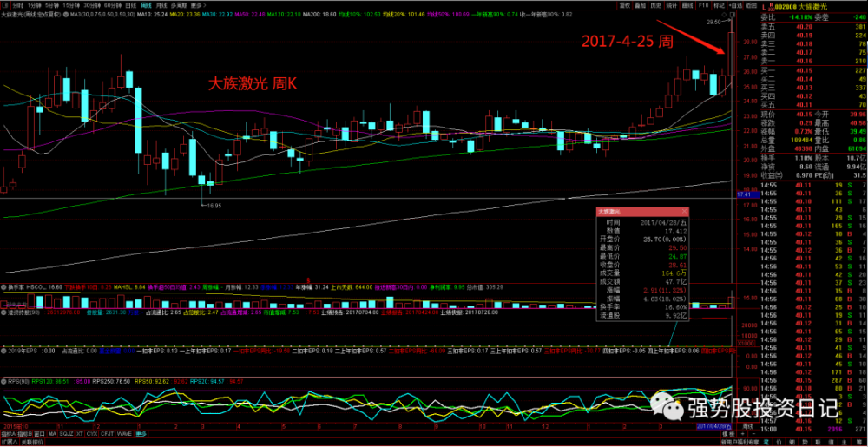The image size is (868, 447).
Task: Click the 最高价 29.50 row in popup
Action: [642, 248]
